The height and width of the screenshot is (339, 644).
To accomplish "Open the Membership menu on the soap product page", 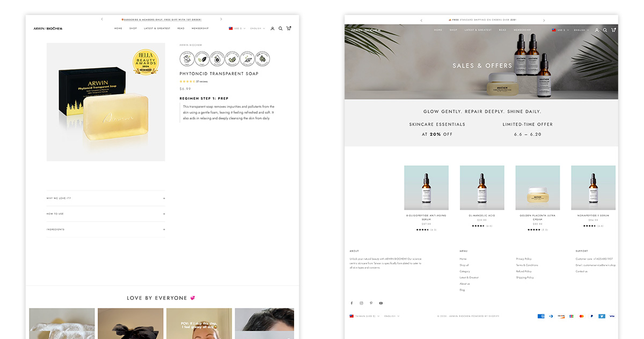I will click(200, 28).
